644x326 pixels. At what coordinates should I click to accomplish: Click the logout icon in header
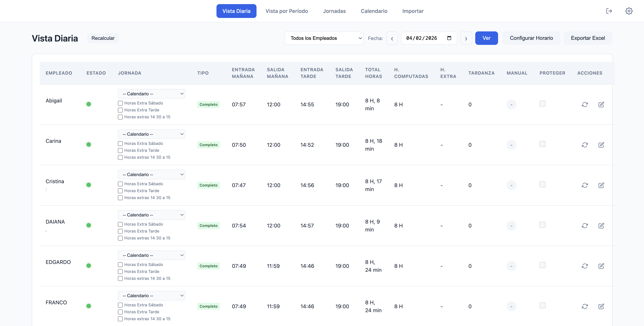(x=609, y=11)
